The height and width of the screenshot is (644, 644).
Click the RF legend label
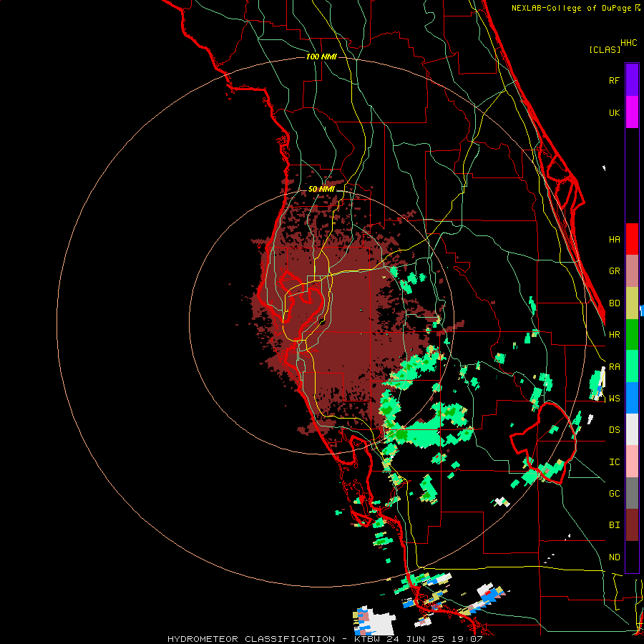[614, 80]
